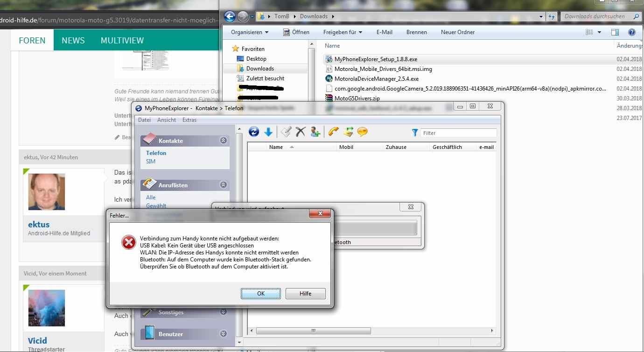Collapse the Kontakte section chevron
Viewport: 644px width, 352px height.
click(224, 140)
